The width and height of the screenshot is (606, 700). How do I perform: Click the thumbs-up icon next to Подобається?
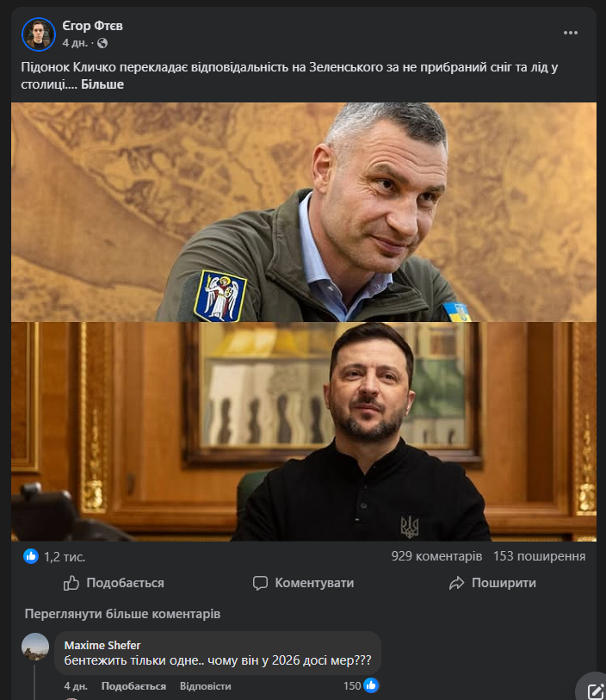click(71, 583)
